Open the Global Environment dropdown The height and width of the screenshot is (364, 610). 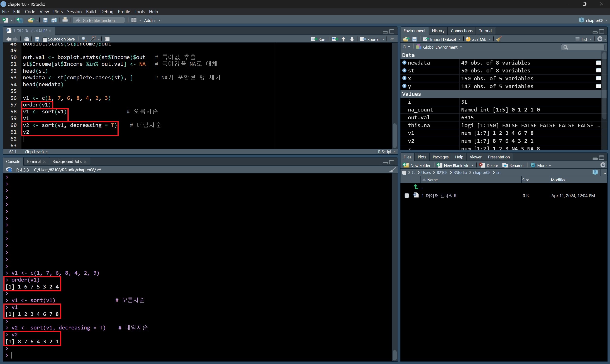pos(439,47)
